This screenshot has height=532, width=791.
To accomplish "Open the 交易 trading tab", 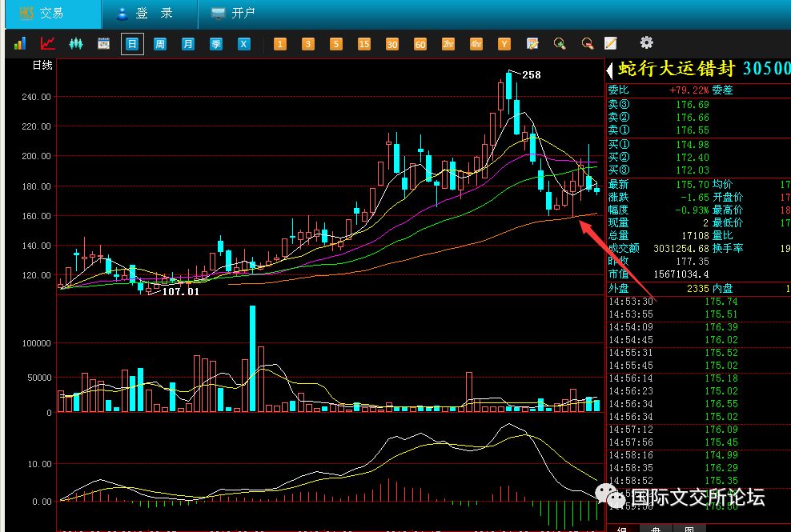I will click(53, 14).
